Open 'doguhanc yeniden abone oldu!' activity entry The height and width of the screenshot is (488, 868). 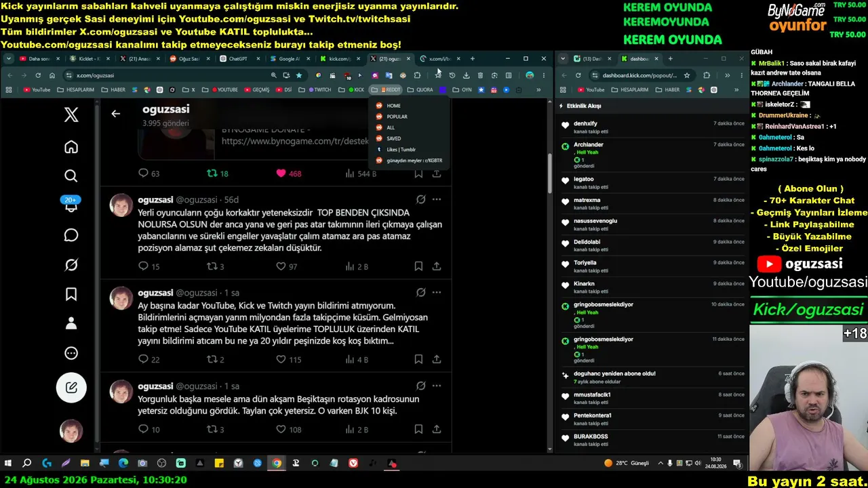pyautogui.click(x=651, y=378)
